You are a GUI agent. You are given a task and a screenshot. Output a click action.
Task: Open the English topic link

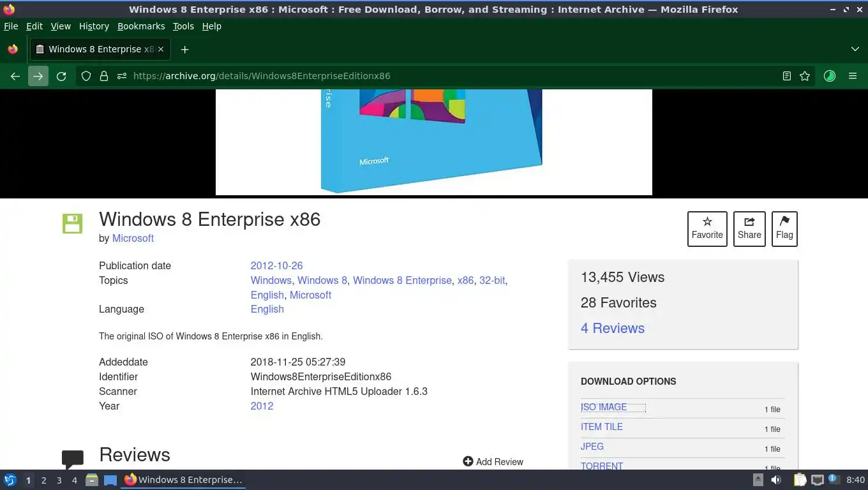coord(267,295)
